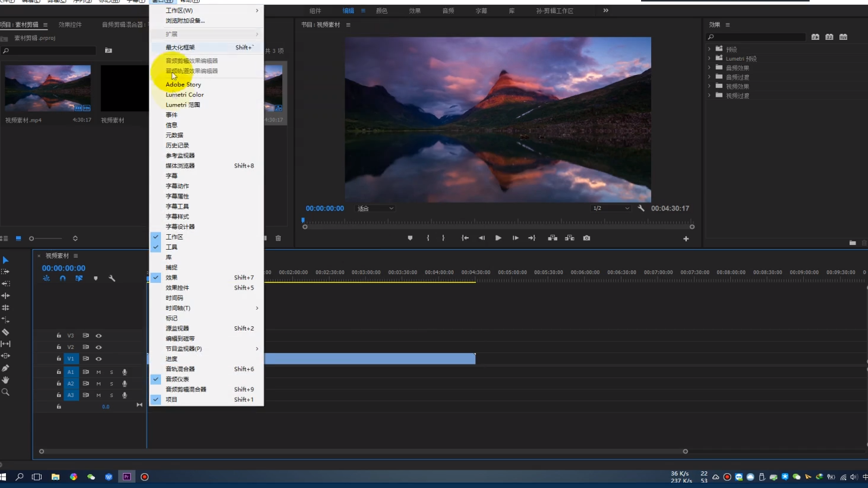Uncheck the 音频仪表 menu item
Viewport: 868px width, 488px height.
177,379
